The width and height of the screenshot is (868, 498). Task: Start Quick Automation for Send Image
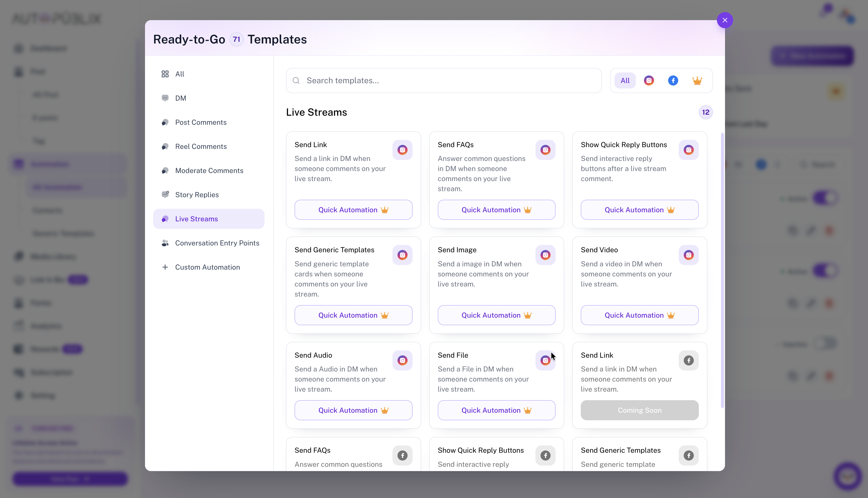(496, 315)
